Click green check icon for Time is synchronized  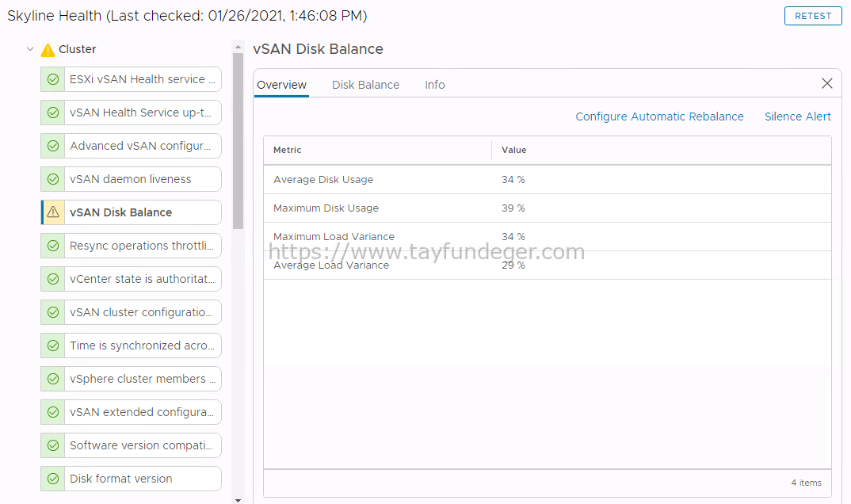pos(53,346)
